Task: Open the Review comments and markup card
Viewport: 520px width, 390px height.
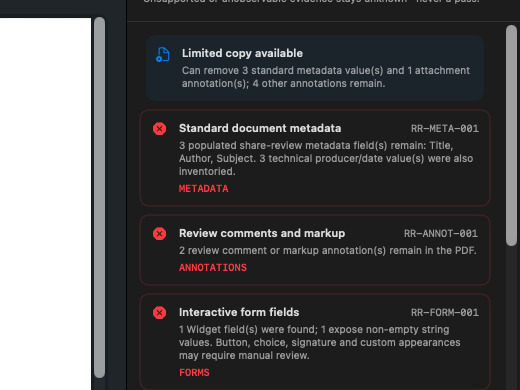Action: point(315,250)
